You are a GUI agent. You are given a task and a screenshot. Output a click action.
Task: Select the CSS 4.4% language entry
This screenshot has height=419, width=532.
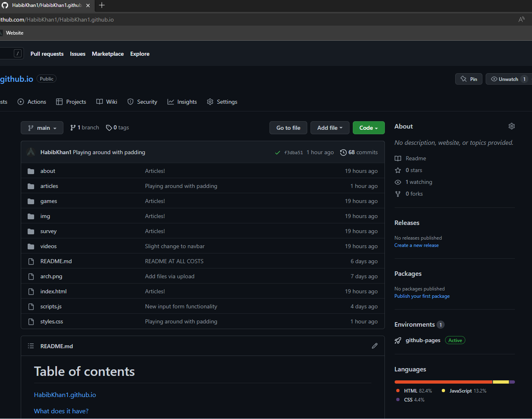click(x=410, y=400)
